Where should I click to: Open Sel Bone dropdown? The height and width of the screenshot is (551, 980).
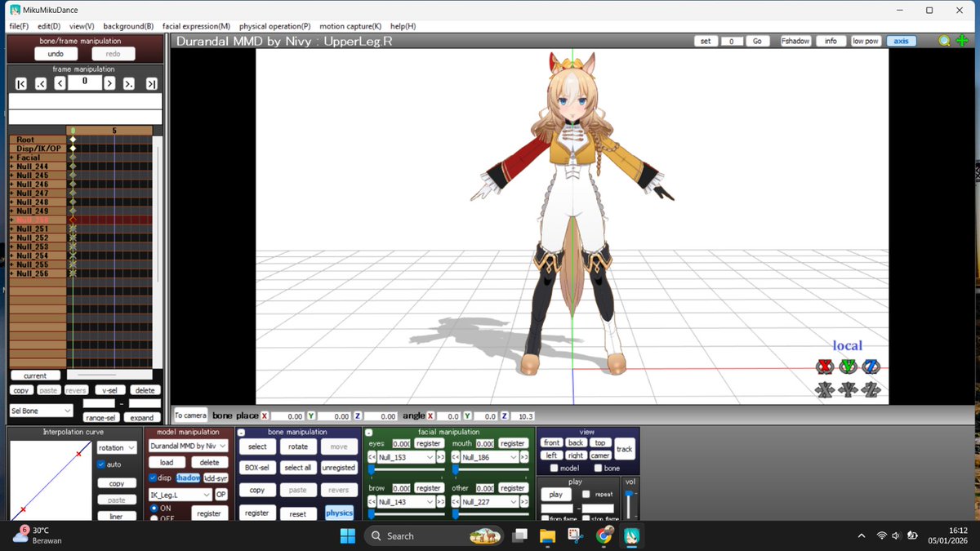[x=41, y=411]
